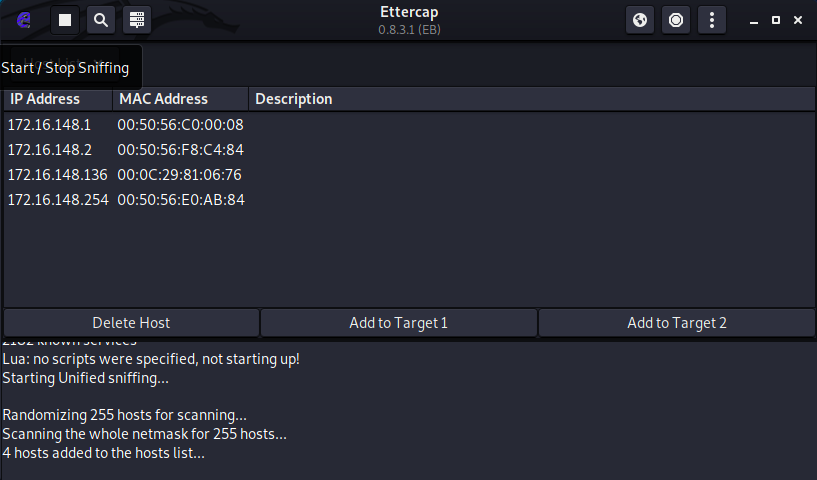817x480 pixels.
Task: Stop sniffing with the square stop button
Action: [65, 20]
